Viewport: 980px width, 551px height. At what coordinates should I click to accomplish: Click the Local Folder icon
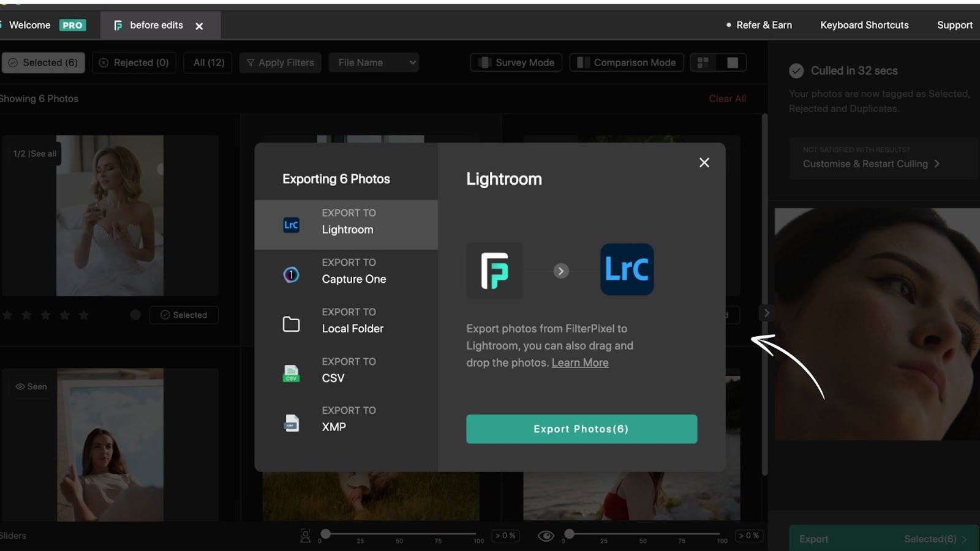(291, 324)
